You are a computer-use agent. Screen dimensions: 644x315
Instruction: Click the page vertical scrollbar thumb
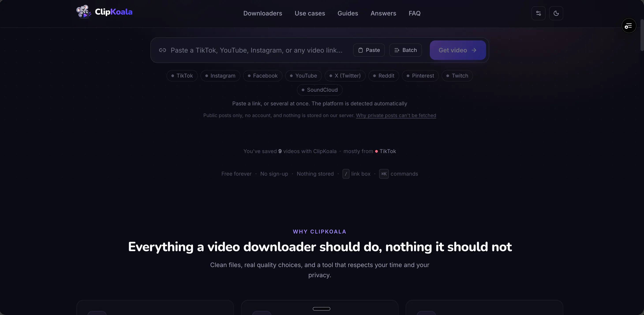click(x=642, y=35)
